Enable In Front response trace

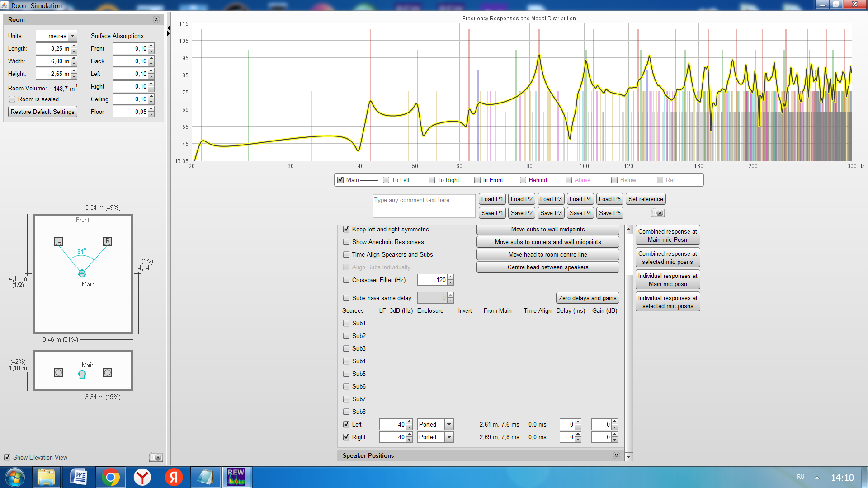(477, 180)
